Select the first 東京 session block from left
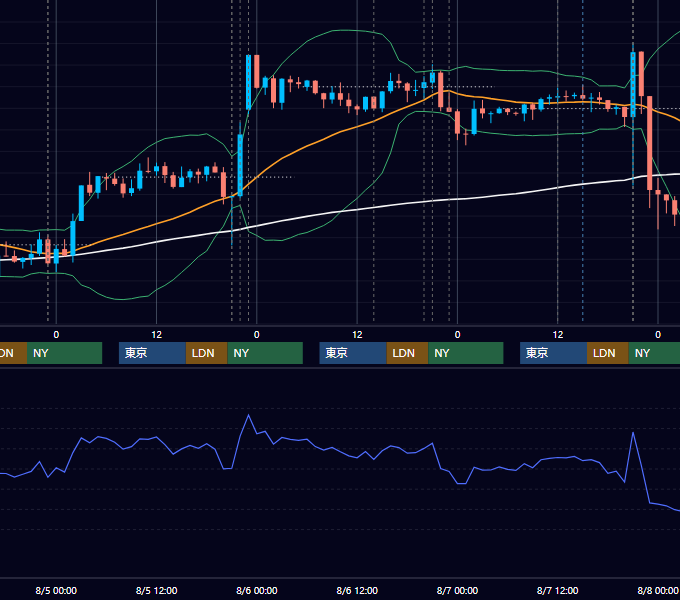 coord(152,353)
